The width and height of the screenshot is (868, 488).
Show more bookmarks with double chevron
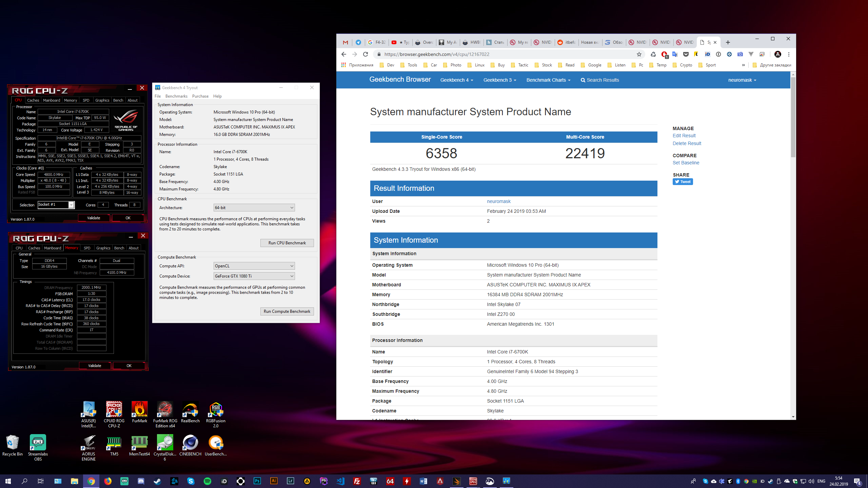coord(744,65)
